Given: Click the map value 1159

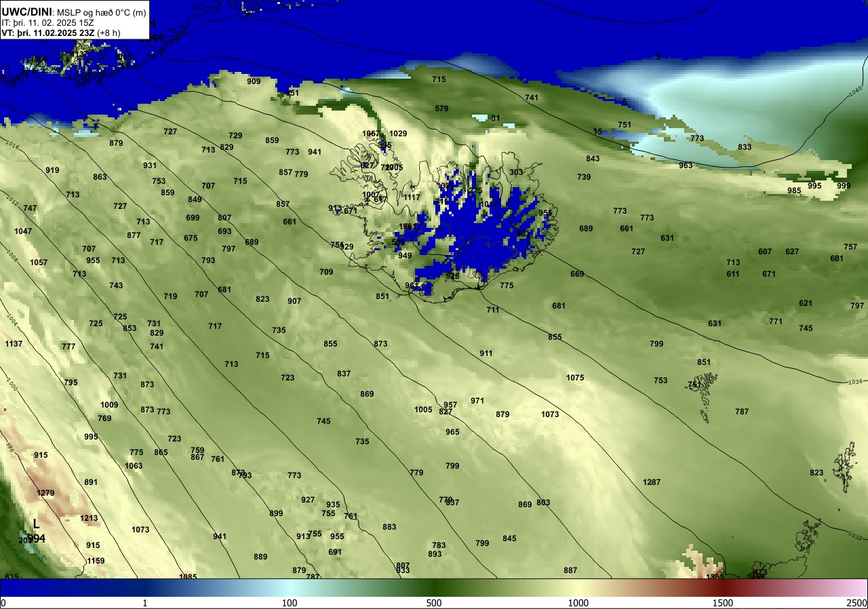Looking at the screenshot, I should pyautogui.click(x=96, y=561).
